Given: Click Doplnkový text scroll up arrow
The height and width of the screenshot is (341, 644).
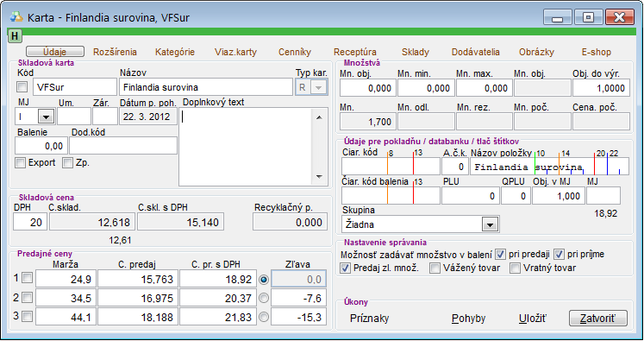Looking at the screenshot, I should point(319,117).
